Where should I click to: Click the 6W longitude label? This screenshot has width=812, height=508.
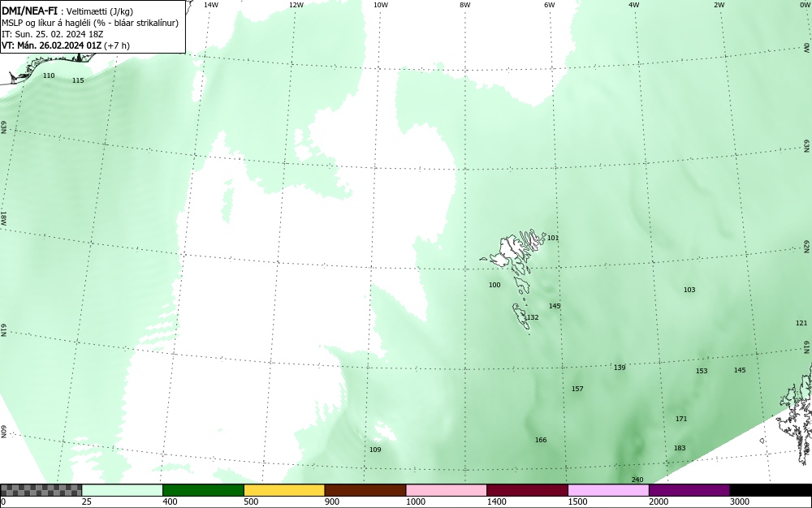pos(550,5)
